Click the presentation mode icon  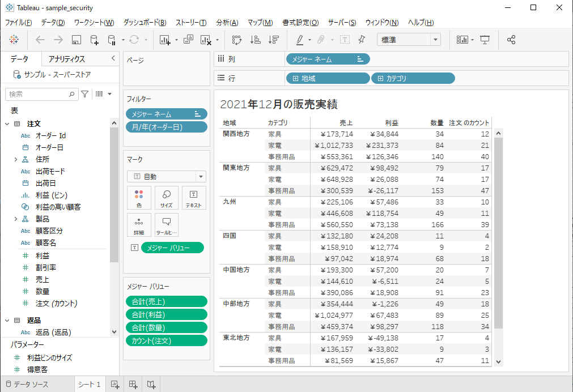pyautogui.click(x=485, y=40)
